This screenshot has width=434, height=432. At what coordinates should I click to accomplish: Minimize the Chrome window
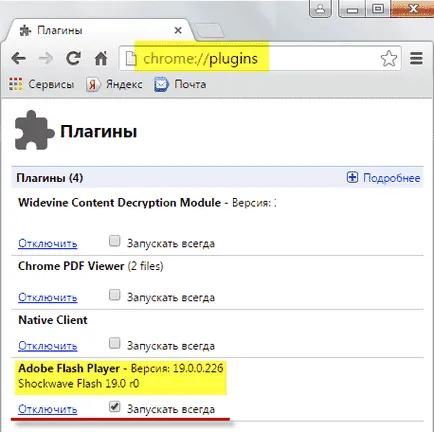[352, 8]
